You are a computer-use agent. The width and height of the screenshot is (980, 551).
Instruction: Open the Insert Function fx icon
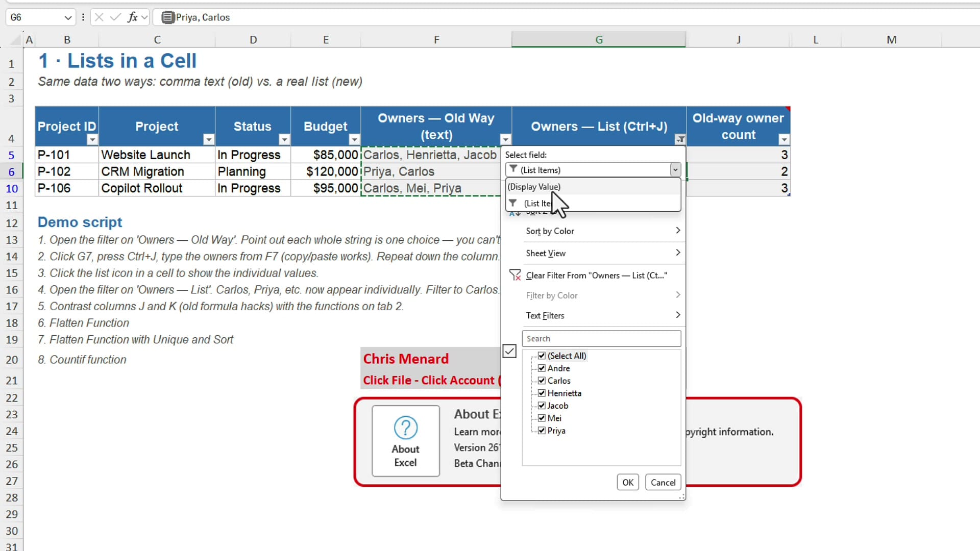(x=133, y=17)
